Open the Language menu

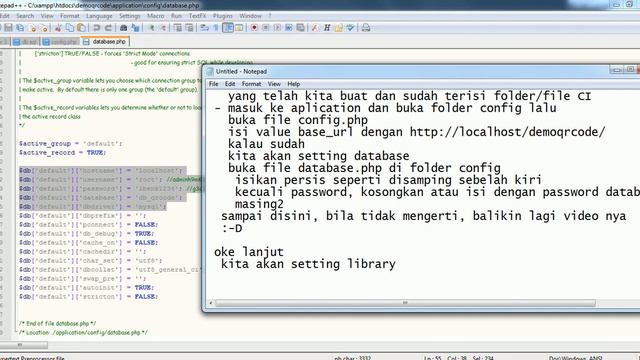pyautogui.click(x=99, y=16)
